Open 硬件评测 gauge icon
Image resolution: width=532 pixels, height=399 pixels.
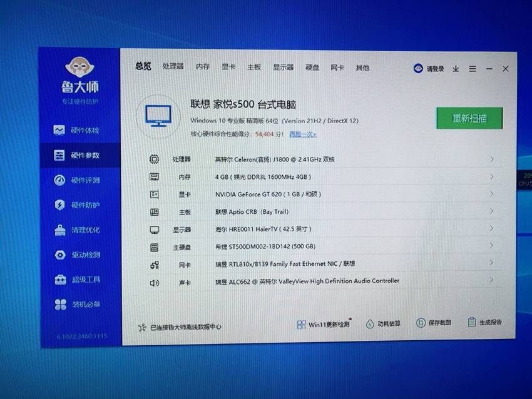tap(59, 180)
